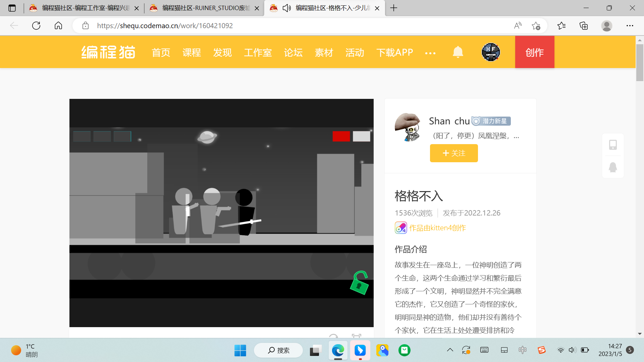Click the page vertical scrollbar thumb
Image resolution: width=644 pixels, height=362 pixels.
[640, 62]
